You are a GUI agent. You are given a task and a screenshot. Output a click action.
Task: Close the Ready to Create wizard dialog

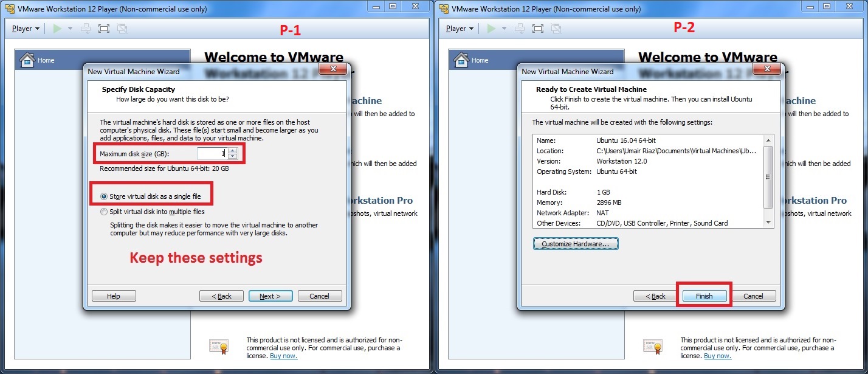[x=768, y=70]
